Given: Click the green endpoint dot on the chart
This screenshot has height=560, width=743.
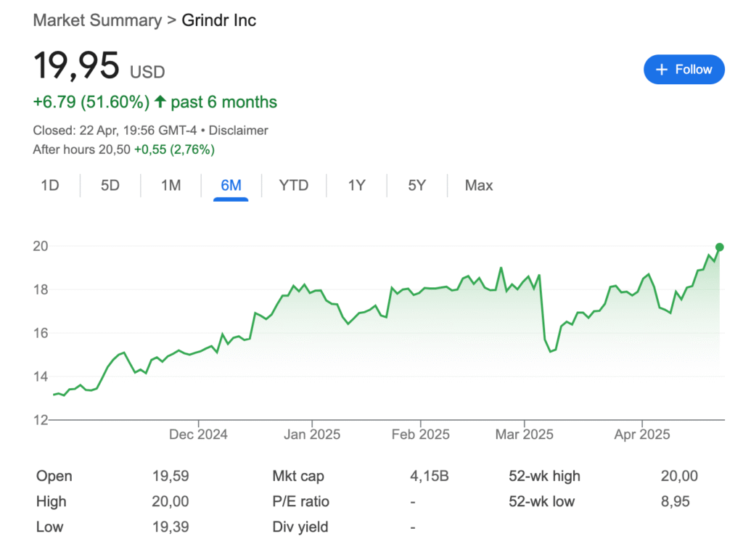Looking at the screenshot, I should click(x=719, y=247).
